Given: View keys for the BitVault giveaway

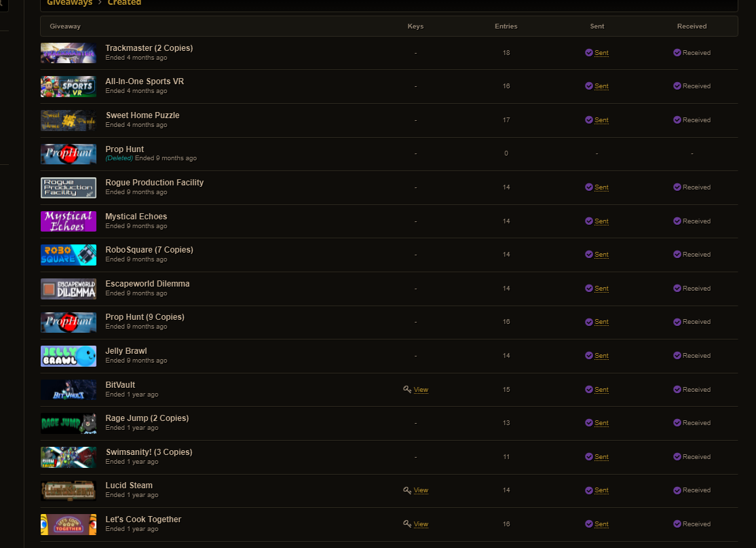Looking at the screenshot, I should point(421,389).
